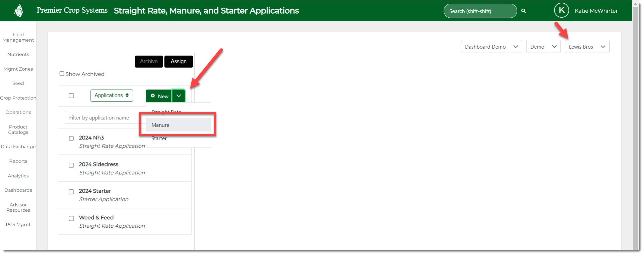644x255 pixels.
Task: Open the user avatar K icon
Action: pyautogui.click(x=561, y=11)
